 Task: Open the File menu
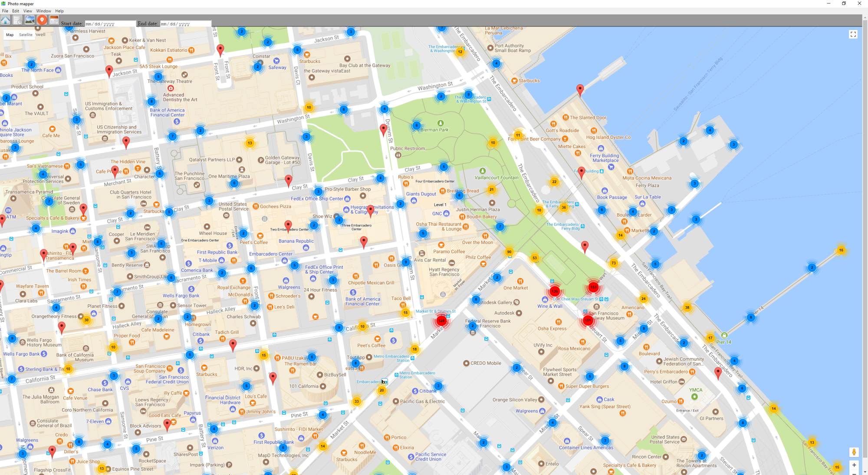[5, 11]
